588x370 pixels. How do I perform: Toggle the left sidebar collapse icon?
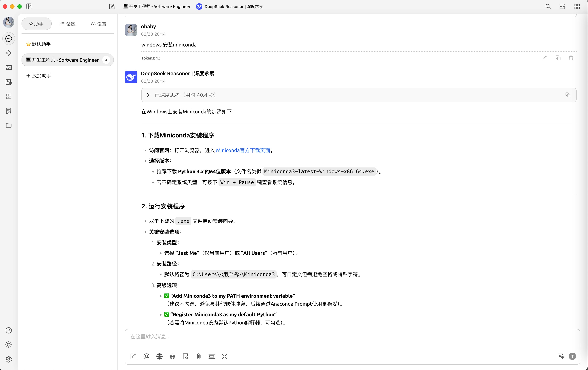point(29,7)
